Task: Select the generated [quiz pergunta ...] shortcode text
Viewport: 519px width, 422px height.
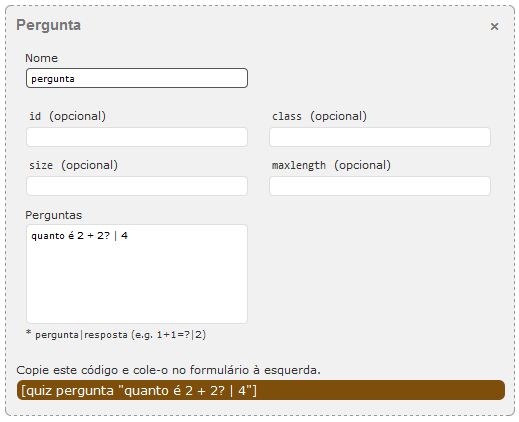Action: click(139, 390)
